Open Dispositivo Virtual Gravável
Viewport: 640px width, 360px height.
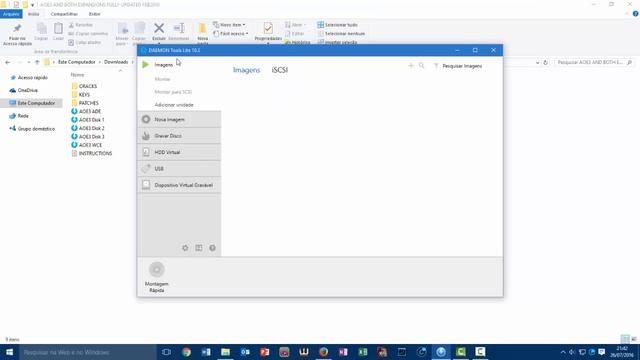click(x=179, y=185)
